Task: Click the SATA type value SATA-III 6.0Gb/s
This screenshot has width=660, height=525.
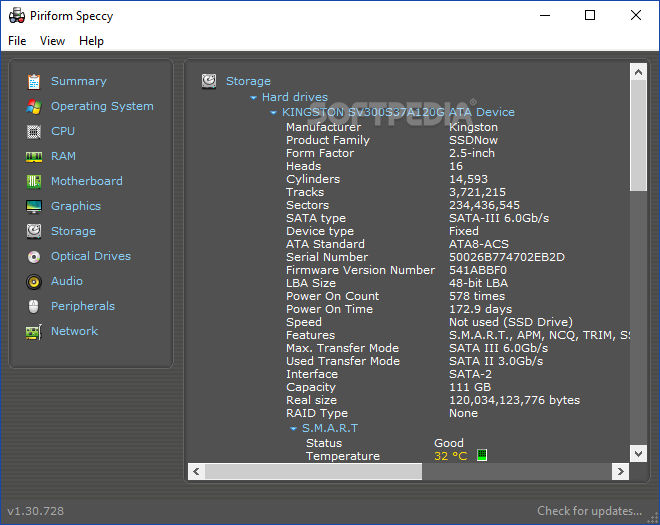Action: point(499,218)
